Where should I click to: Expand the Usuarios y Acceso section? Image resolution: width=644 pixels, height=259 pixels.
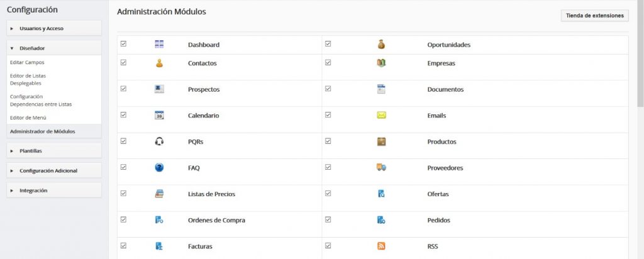[54, 28]
